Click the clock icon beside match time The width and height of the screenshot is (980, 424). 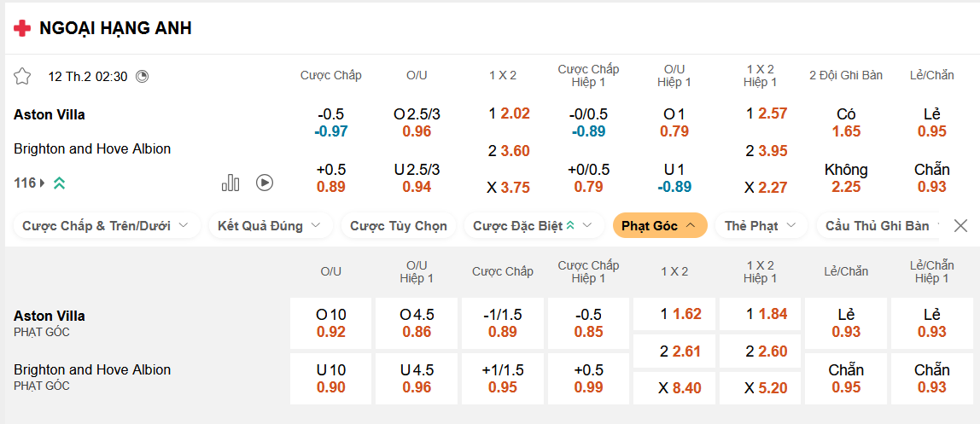142,76
